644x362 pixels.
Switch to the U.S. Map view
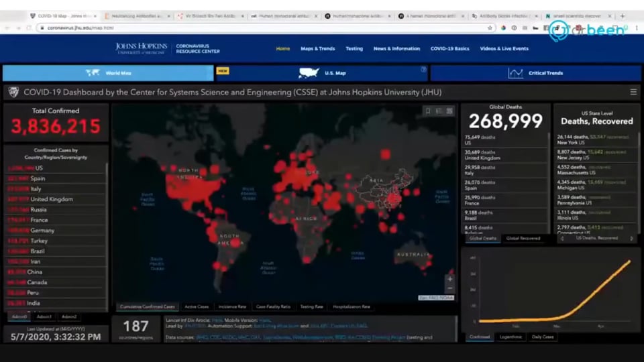tap(321, 73)
